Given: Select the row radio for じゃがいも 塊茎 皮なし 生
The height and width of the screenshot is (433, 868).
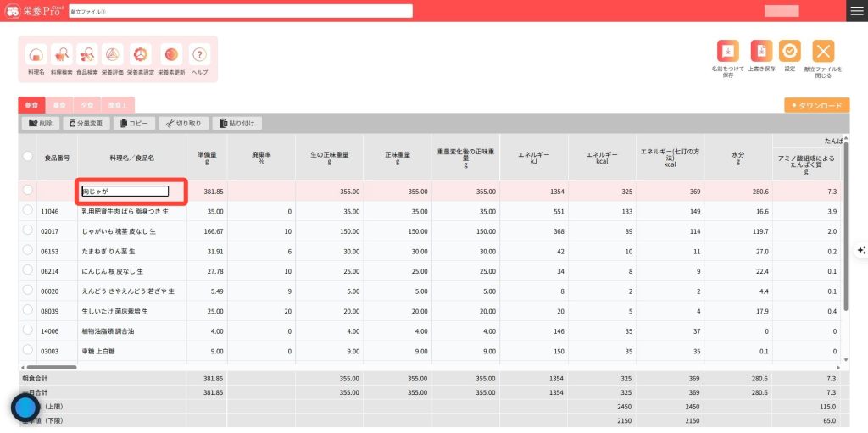Looking at the screenshot, I should click(28, 230).
